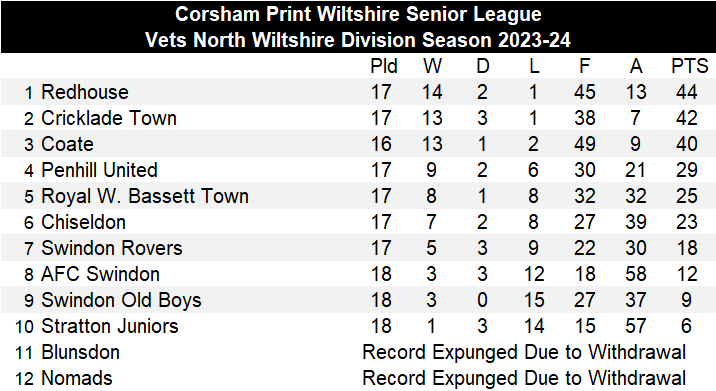Click the Corsham Print Wiltshire Senior League title

click(x=358, y=14)
